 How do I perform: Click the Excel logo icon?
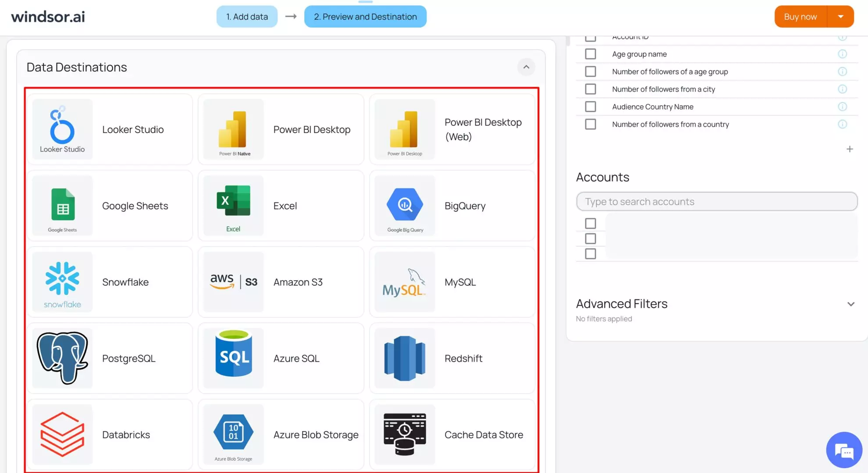tap(234, 205)
